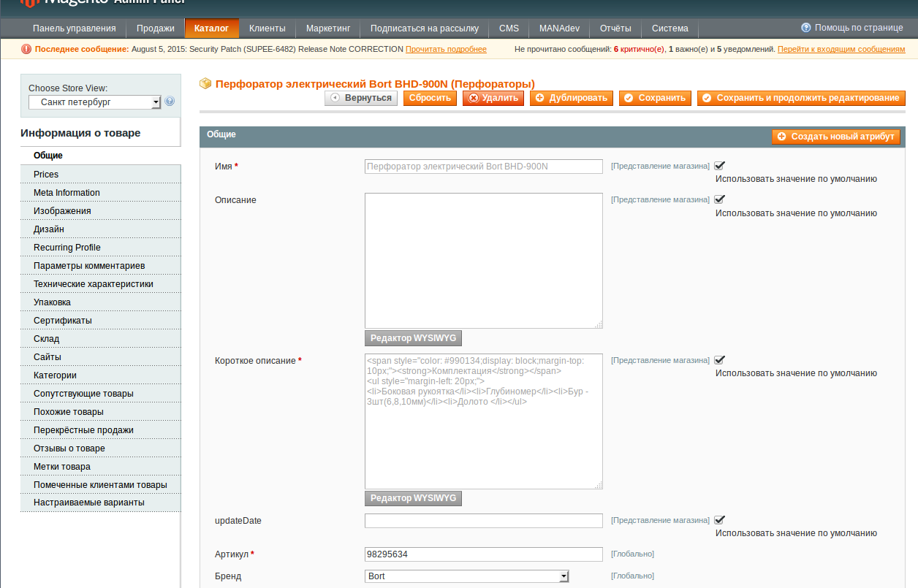This screenshot has width=918, height=588.
Task: Click Перейти к входящим сообщениям link
Action: [841, 49]
